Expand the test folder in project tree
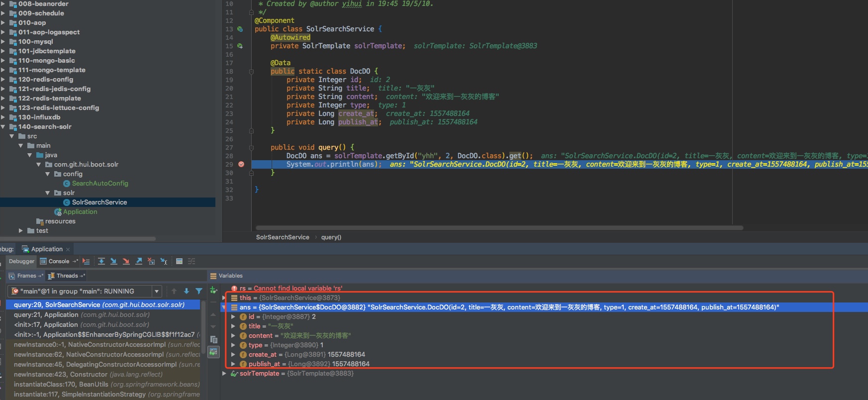The image size is (868, 400). [x=21, y=231]
